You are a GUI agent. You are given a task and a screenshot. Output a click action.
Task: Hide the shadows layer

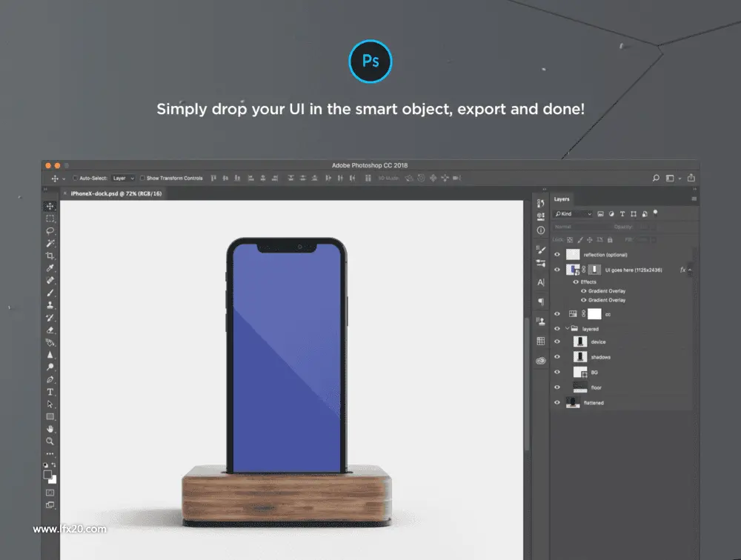[x=557, y=357]
